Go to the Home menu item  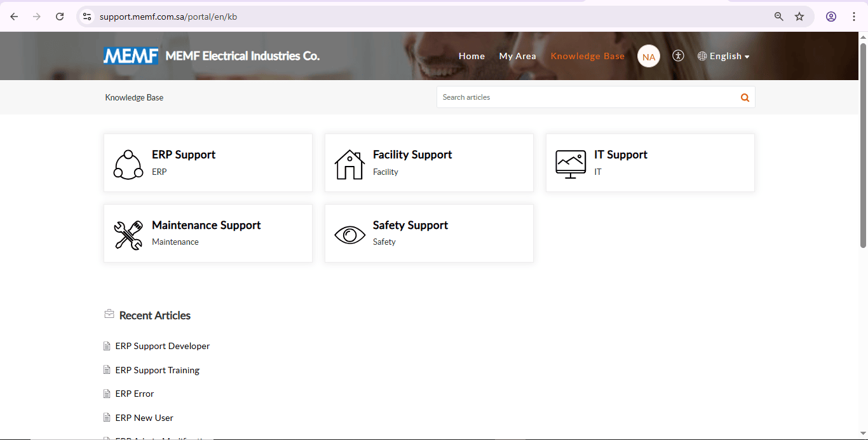pyautogui.click(x=471, y=56)
